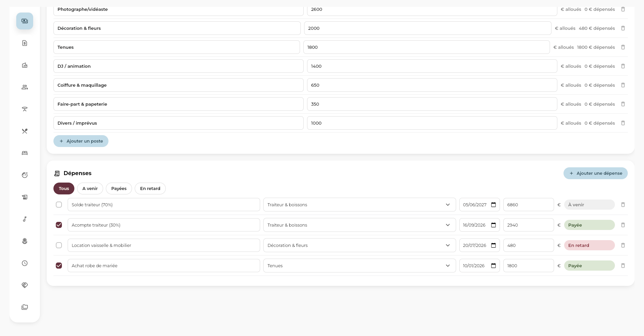644x336 pixels.
Task: Edit the Faire-part & papeterie name field
Action: coord(179,104)
